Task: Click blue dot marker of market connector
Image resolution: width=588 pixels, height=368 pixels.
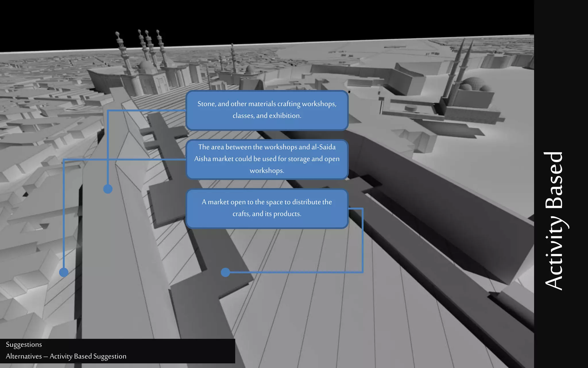Action: pos(225,272)
